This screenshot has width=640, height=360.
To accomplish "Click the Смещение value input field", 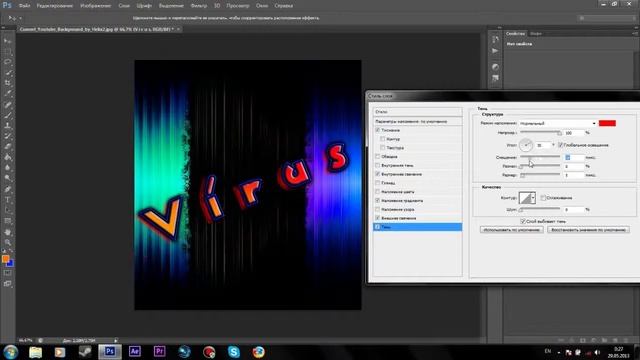I will 574,157.
